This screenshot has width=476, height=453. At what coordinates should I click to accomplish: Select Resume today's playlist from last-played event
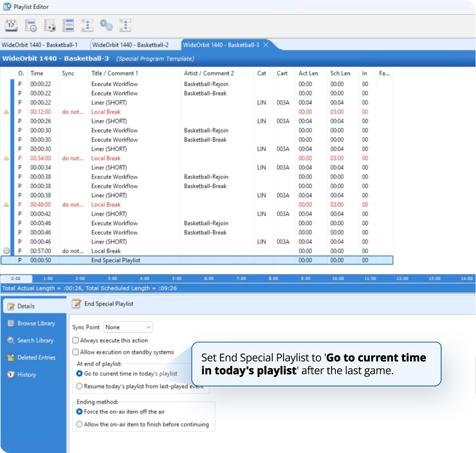[x=79, y=386]
